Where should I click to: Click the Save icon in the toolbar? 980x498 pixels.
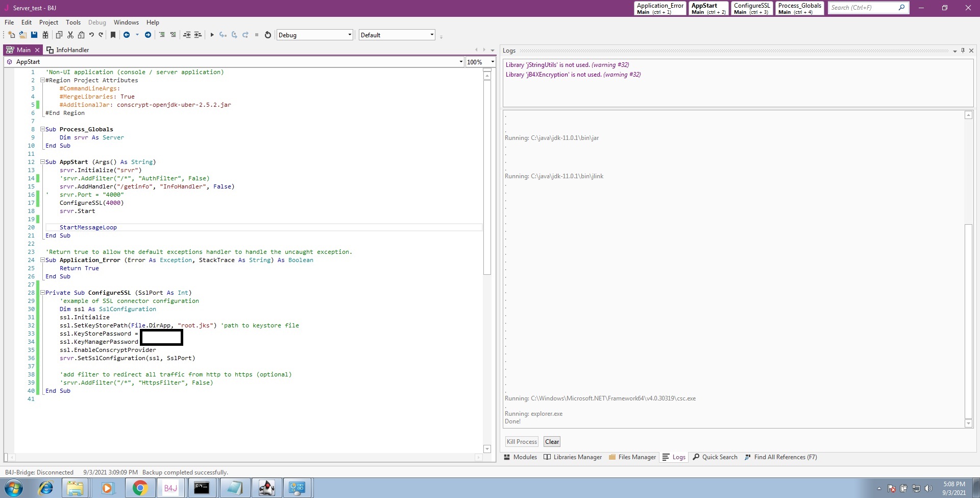click(34, 35)
